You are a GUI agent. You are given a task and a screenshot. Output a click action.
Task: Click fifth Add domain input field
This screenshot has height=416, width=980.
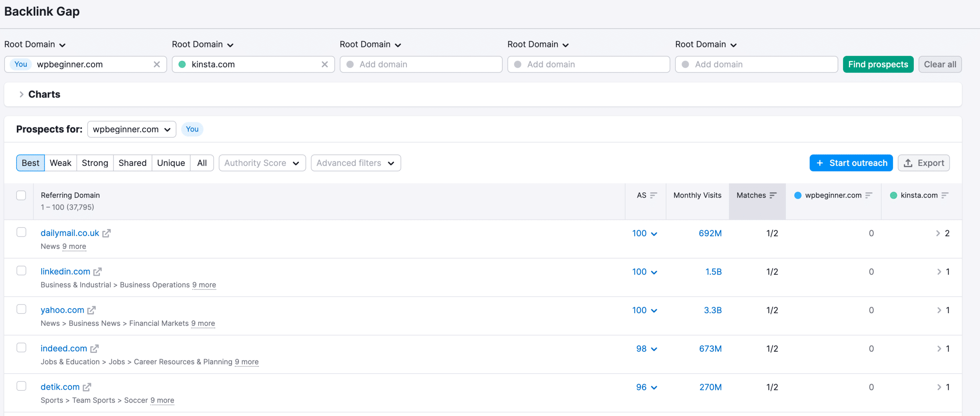tap(756, 64)
